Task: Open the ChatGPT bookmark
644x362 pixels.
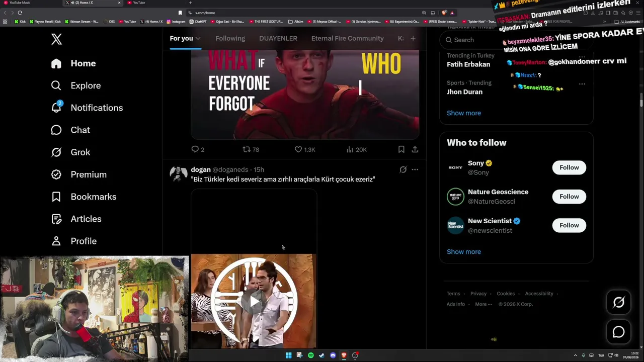Action: click(x=198, y=22)
